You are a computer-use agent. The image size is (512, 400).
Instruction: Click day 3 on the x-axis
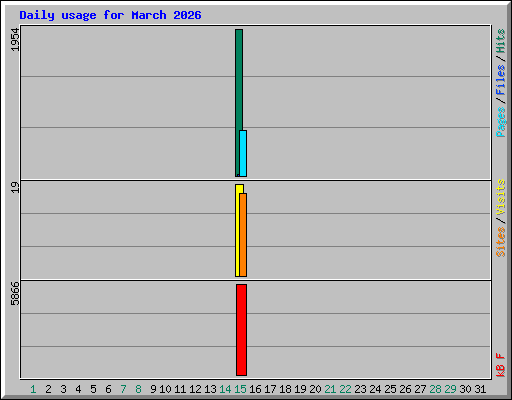(x=63, y=389)
